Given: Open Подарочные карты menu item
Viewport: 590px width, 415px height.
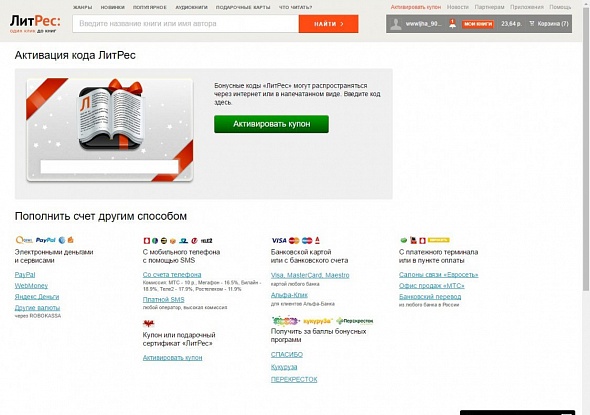Looking at the screenshot, I should pos(243,7).
